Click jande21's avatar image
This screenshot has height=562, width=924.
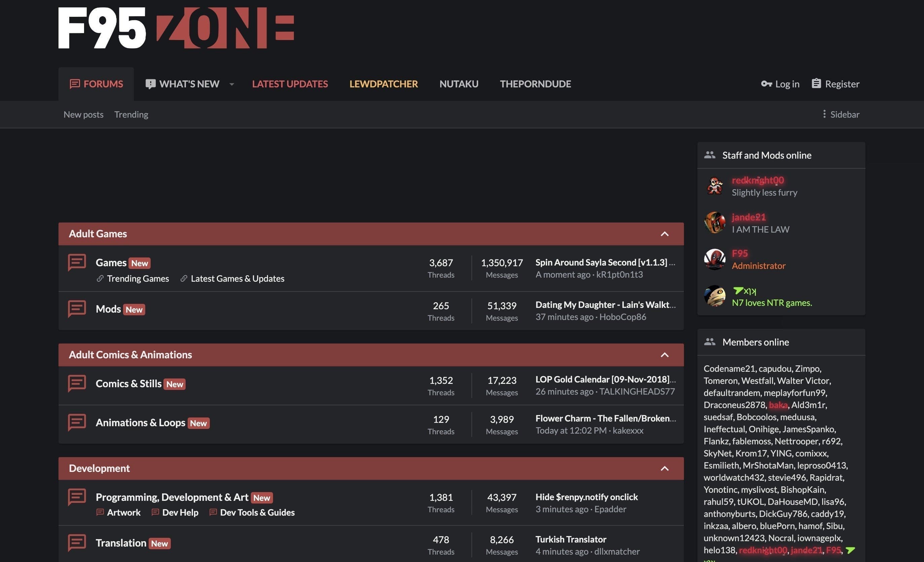click(x=715, y=223)
